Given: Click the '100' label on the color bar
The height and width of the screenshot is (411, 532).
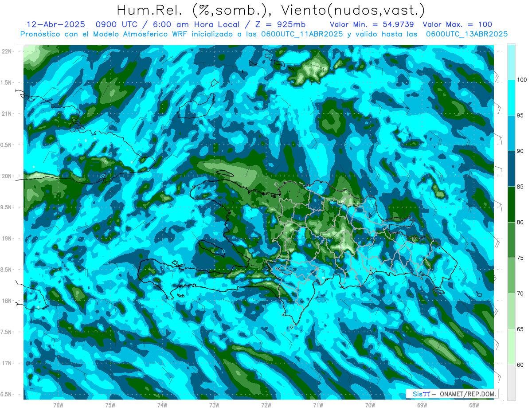Looking at the screenshot, I should [522, 80].
